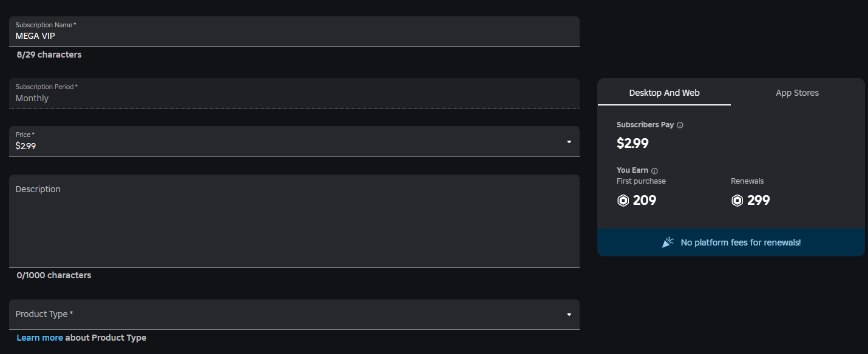Click the 0/1000 characters counter
This screenshot has width=868, height=354.
tap(53, 275)
